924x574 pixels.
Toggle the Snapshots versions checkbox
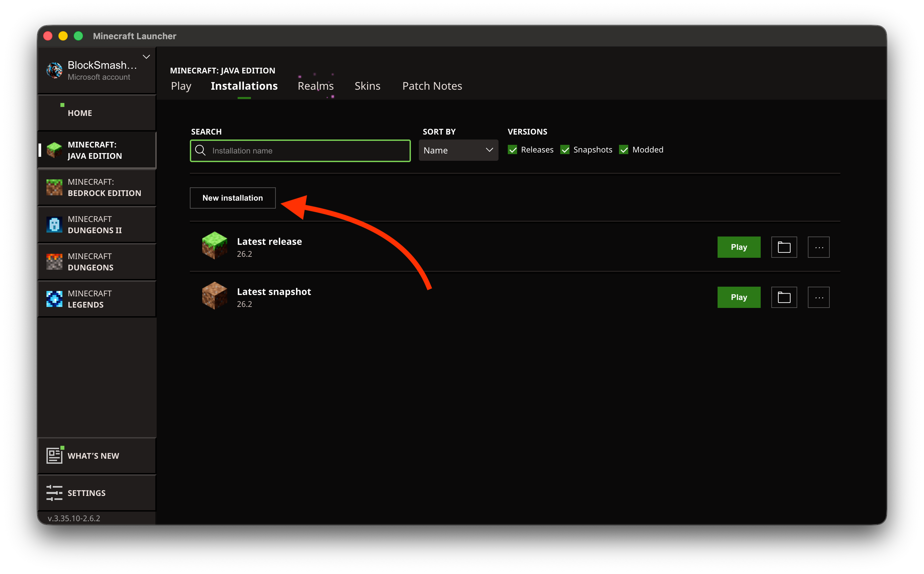click(565, 149)
